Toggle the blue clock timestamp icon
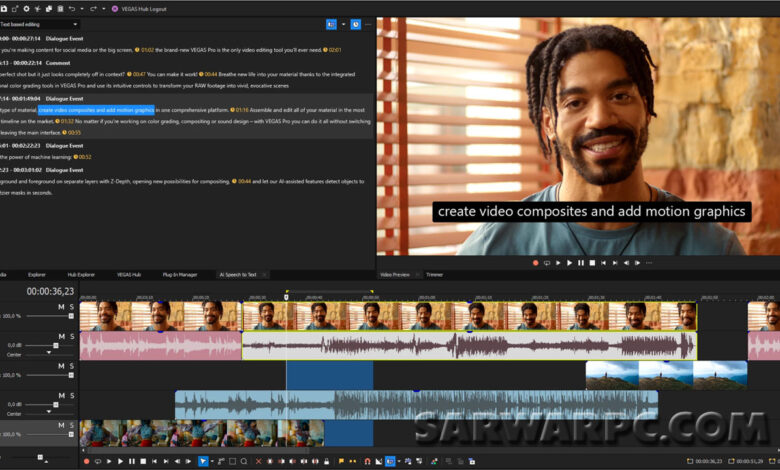The width and height of the screenshot is (780, 470). pyautogui.click(x=356, y=24)
